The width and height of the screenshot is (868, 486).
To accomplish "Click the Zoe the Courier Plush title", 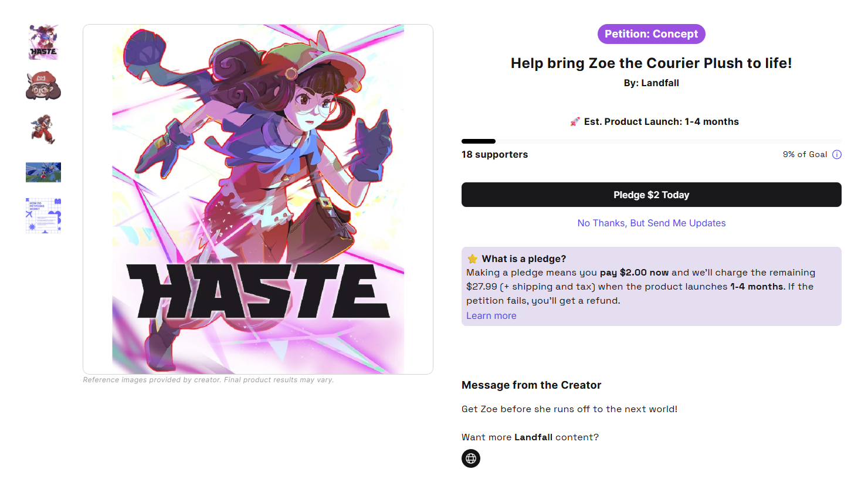I will pos(651,63).
